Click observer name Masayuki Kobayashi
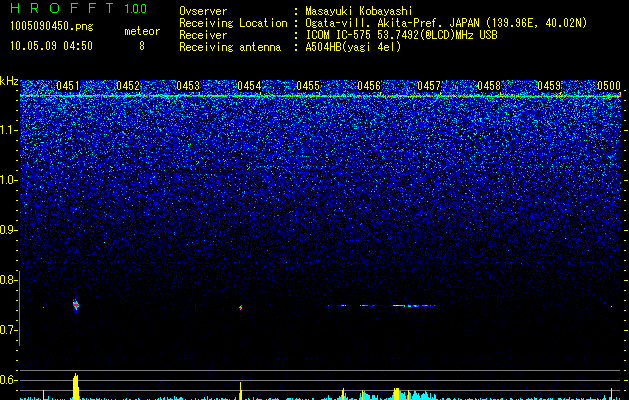This screenshot has width=629, height=400. 359,11
